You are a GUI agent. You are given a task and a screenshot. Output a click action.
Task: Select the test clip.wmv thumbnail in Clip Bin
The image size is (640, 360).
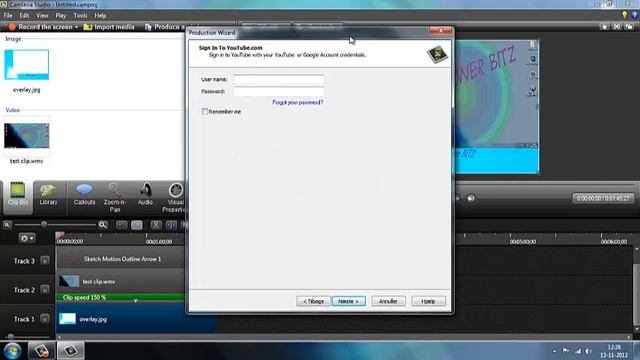pos(27,136)
